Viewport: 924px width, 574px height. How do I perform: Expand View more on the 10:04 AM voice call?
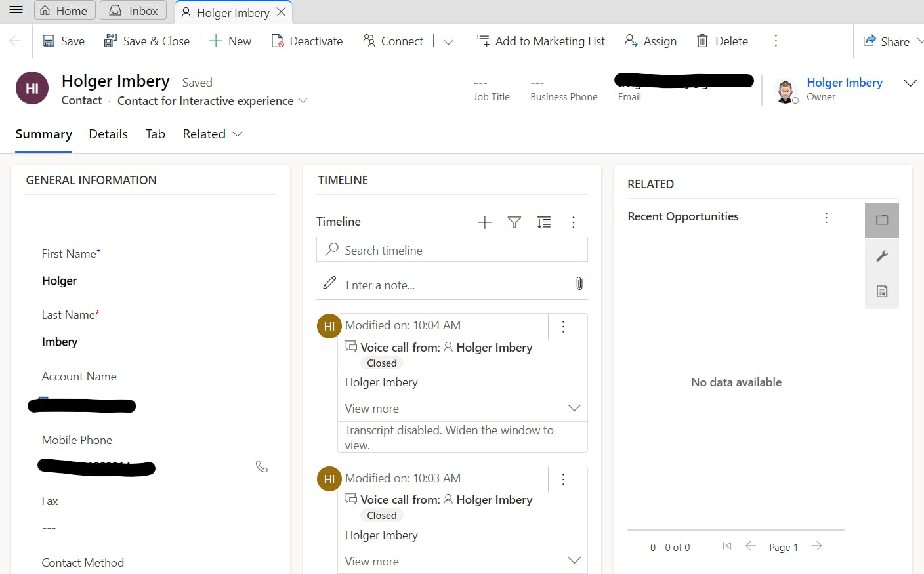(574, 408)
